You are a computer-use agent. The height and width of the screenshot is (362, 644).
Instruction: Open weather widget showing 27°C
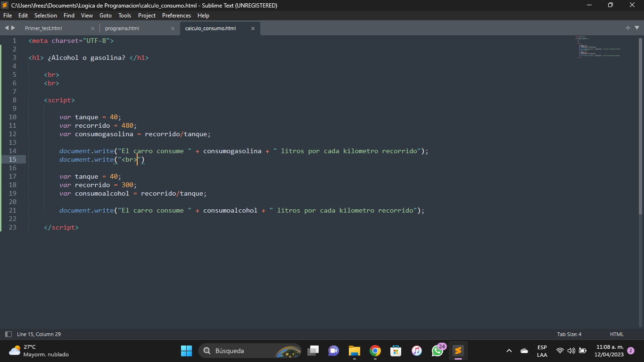pos(39,351)
